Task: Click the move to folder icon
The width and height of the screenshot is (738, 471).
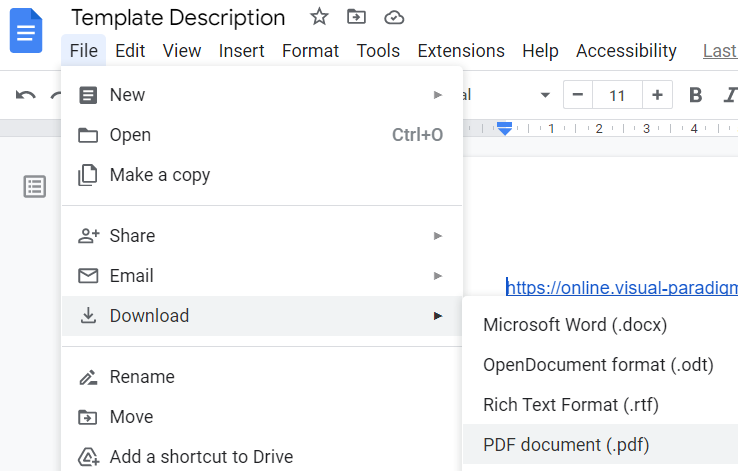Action: (356, 17)
